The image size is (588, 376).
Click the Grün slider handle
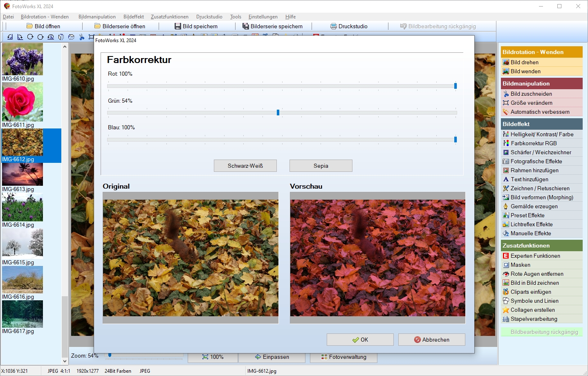tap(278, 113)
